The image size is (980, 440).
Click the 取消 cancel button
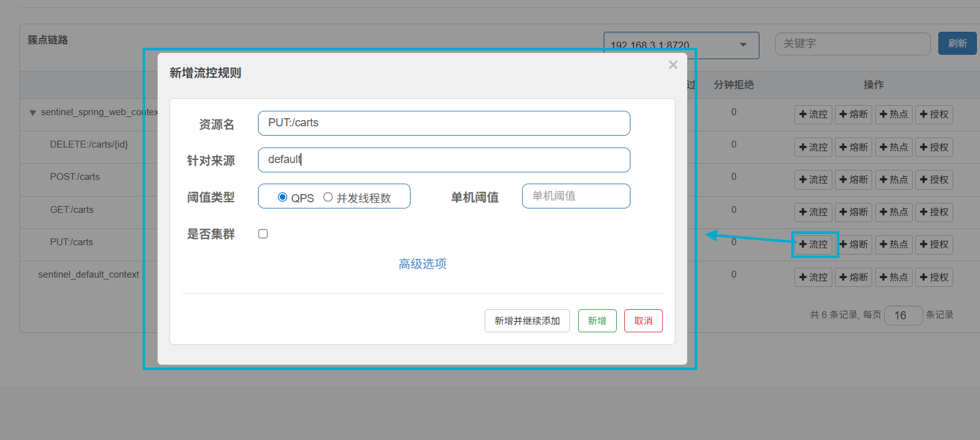tap(643, 321)
